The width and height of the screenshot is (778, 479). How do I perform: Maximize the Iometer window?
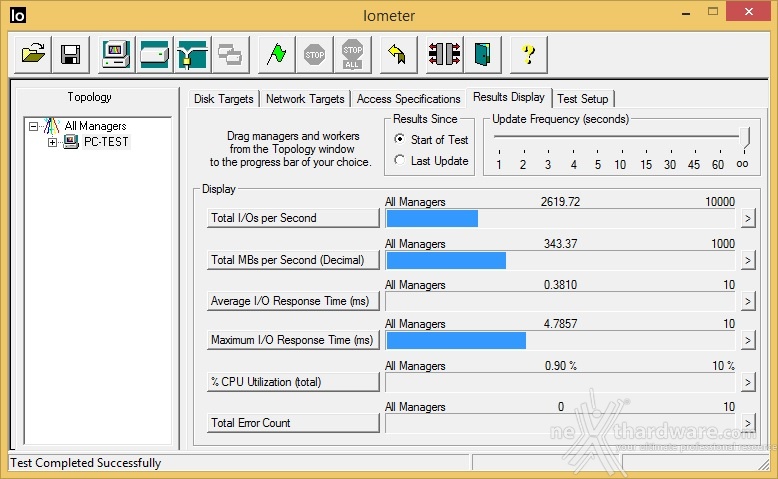pyautogui.click(x=713, y=12)
